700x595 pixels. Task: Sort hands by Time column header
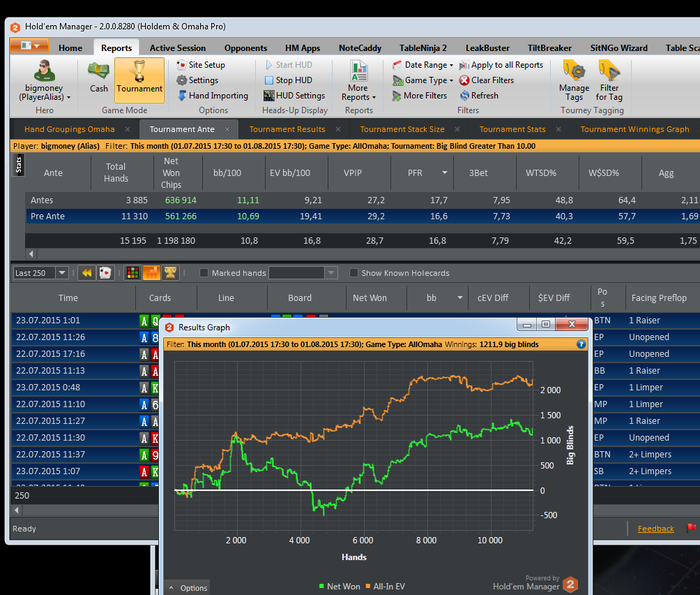(68, 298)
